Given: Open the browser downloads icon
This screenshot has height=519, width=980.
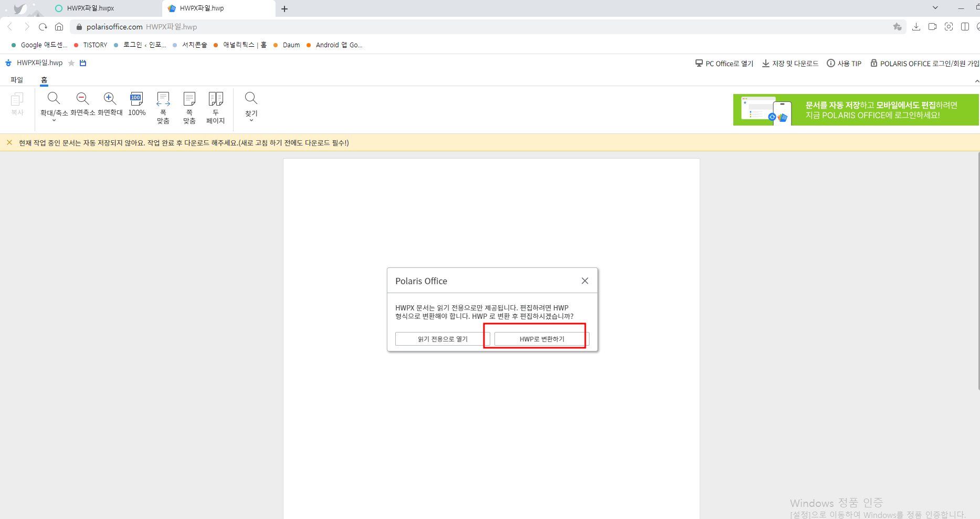Looking at the screenshot, I should pos(916,27).
